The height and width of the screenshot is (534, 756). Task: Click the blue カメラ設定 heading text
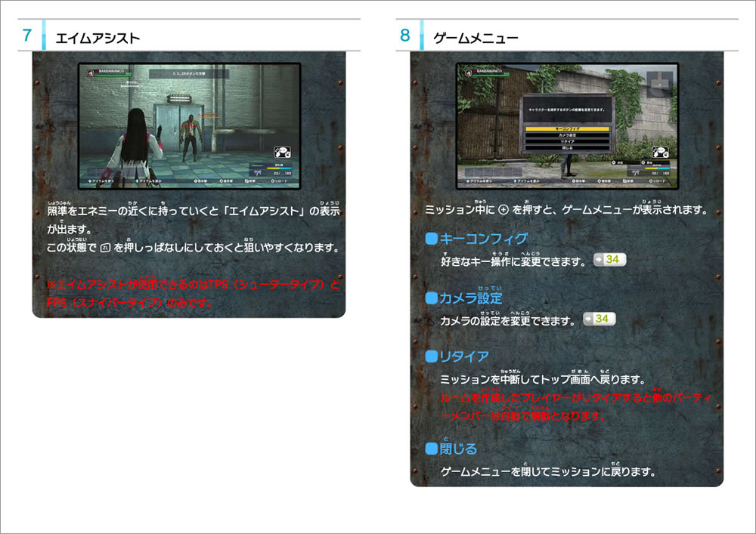[x=470, y=298]
